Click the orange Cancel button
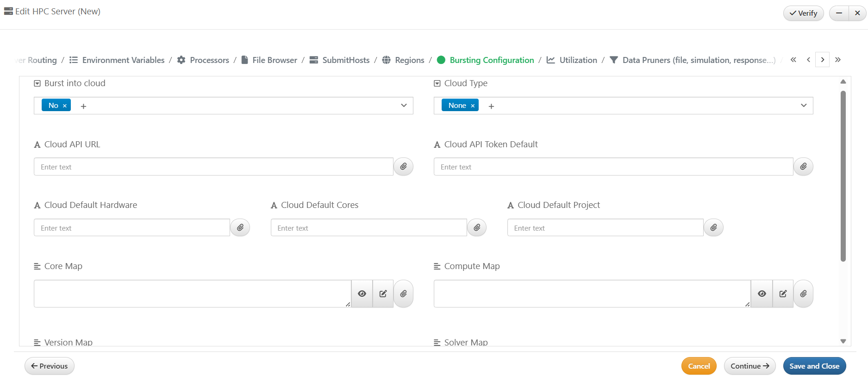The image size is (868, 389). pyautogui.click(x=699, y=366)
